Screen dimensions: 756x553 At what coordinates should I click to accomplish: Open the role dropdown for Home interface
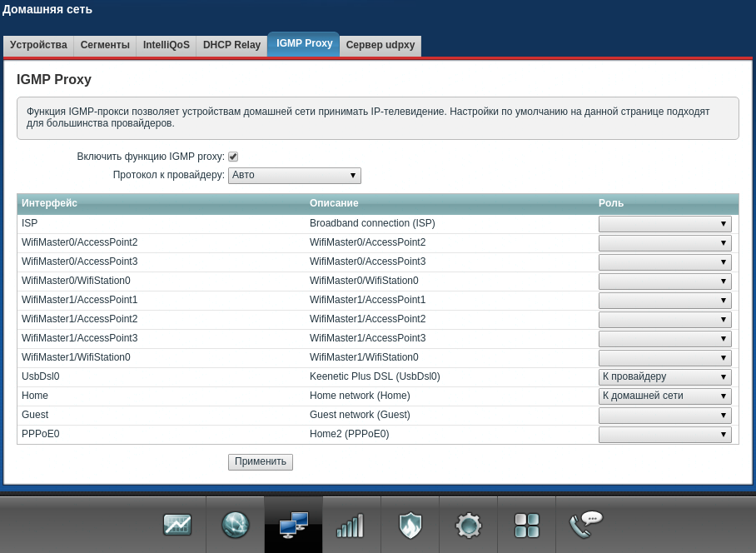pos(664,396)
